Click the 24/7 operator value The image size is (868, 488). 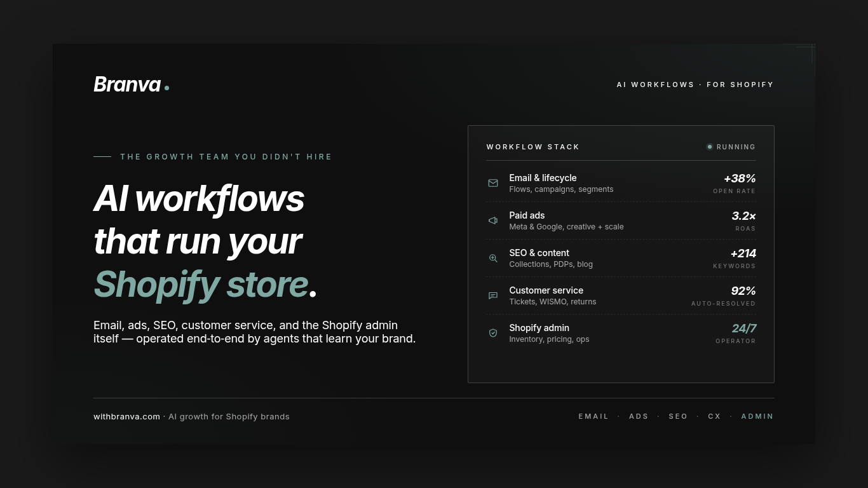[744, 329]
